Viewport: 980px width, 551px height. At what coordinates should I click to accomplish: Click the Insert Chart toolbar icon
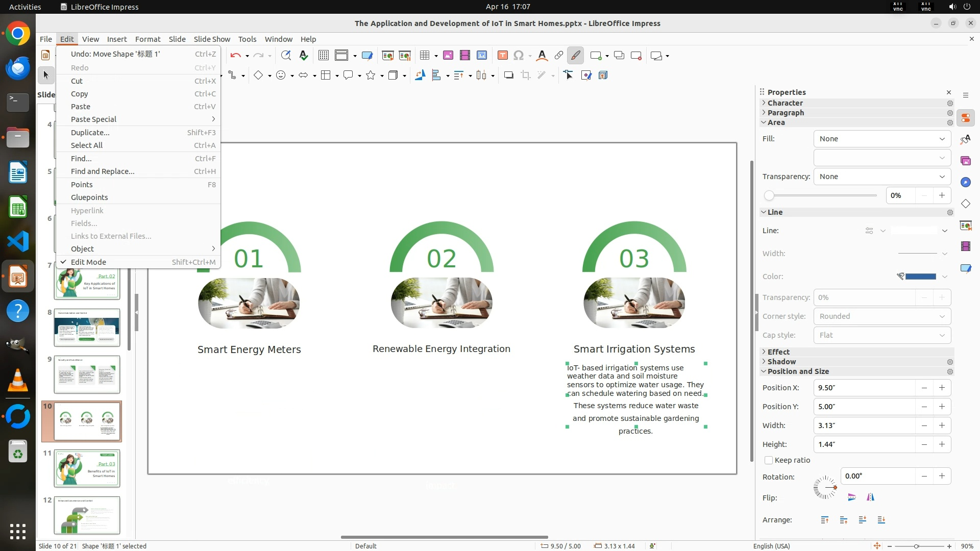pyautogui.click(x=481, y=56)
